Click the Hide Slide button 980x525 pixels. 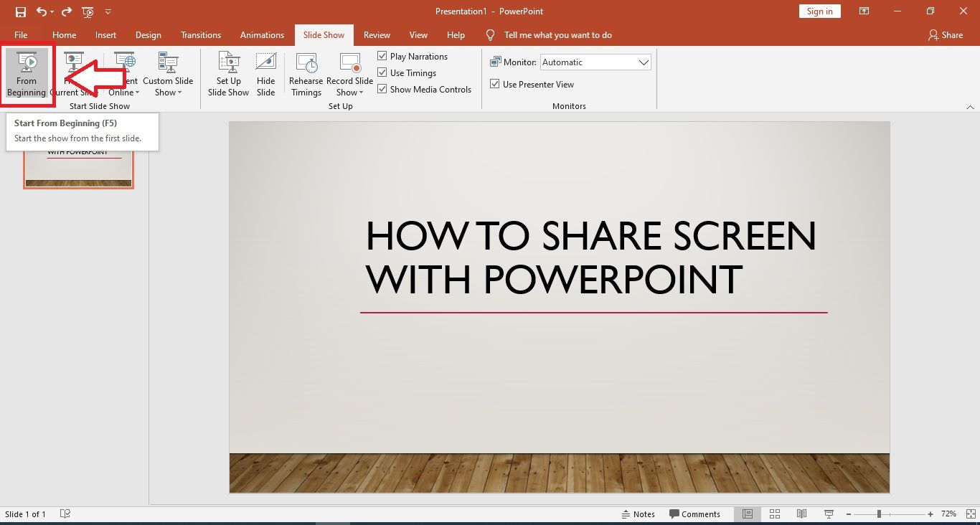[266, 73]
